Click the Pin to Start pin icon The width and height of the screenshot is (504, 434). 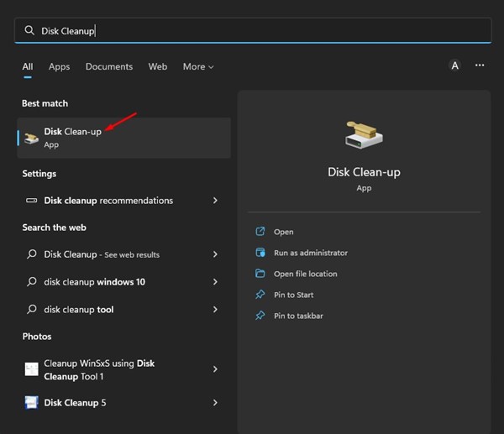[x=260, y=295]
